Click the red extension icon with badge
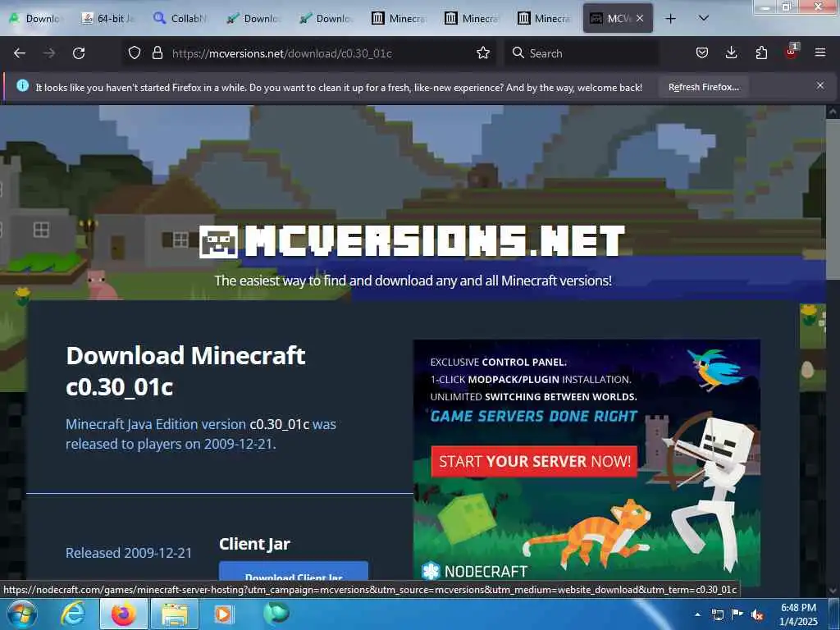The image size is (840, 630). click(x=791, y=52)
